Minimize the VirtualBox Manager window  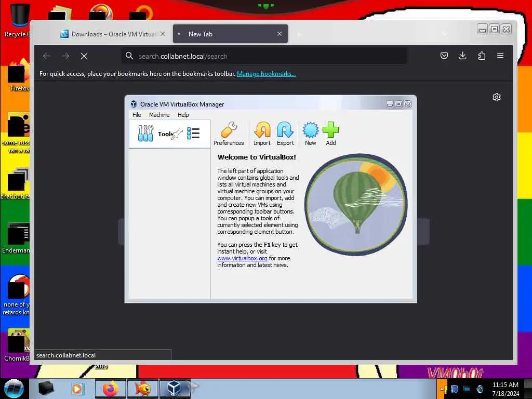(390, 104)
